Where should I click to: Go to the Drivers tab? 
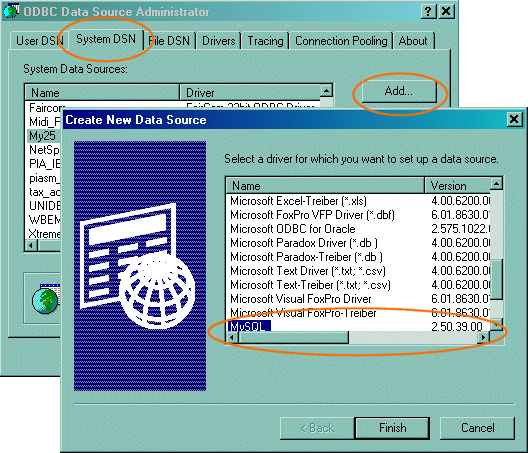pos(219,41)
